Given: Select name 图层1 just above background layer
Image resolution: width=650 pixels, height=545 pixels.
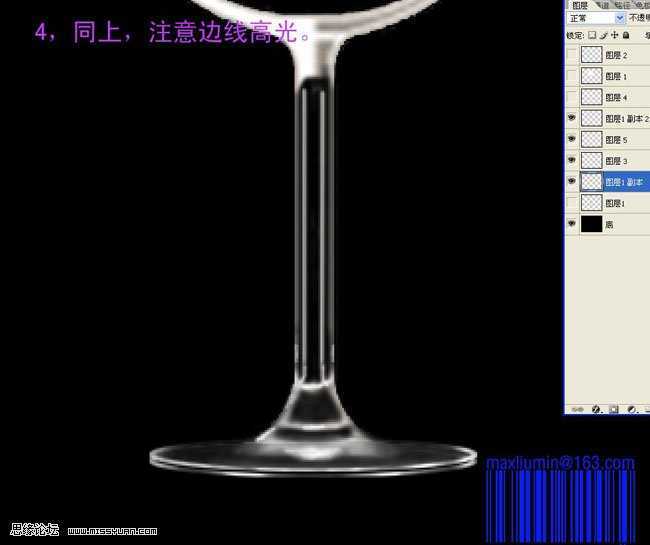Looking at the screenshot, I should pyautogui.click(x=615, y=203).
